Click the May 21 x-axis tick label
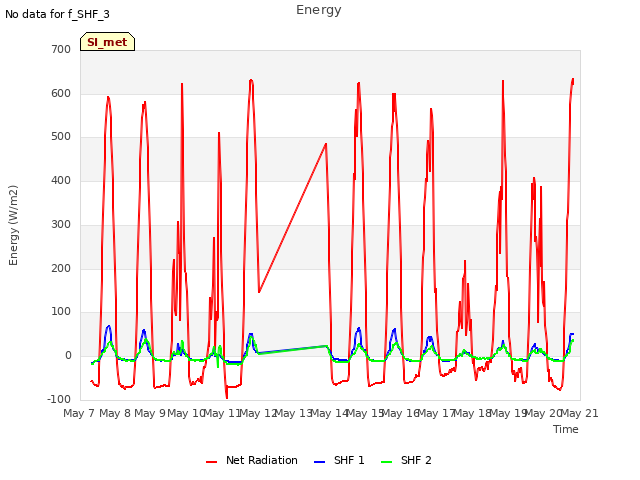Viewport: 640px width, 480px height. 579,413
